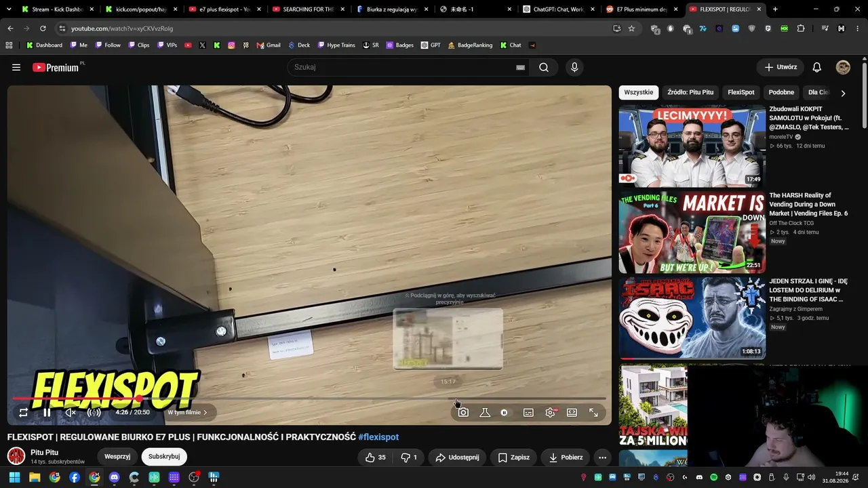Seek on the video progress bar
Screen dimensions: 868x488
pyautogui.click(x=309, y=399)
